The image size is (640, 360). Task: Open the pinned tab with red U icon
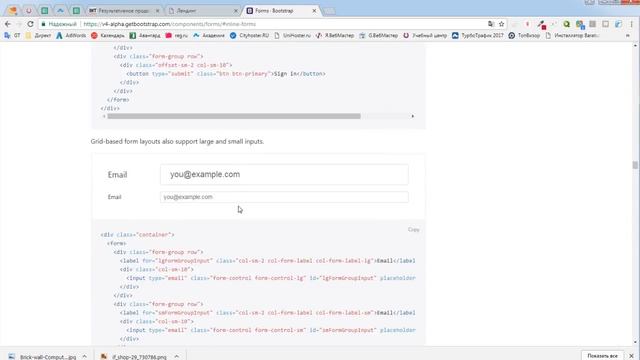tap(29, 11)
